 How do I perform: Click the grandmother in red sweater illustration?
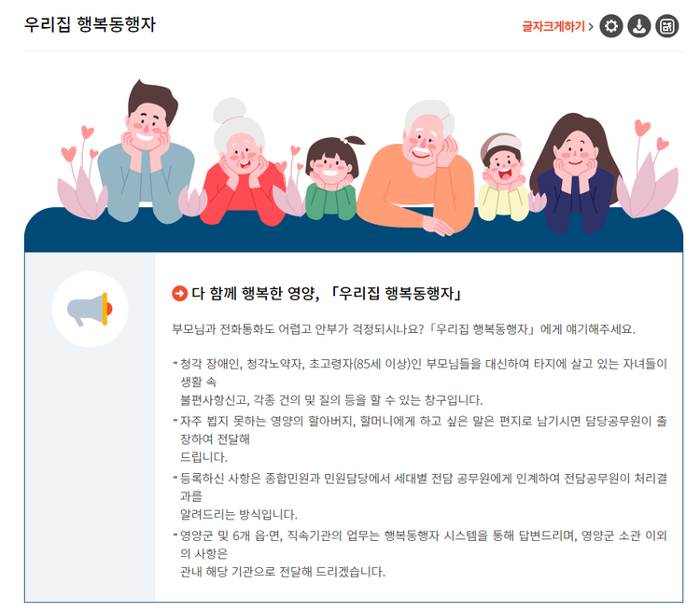(241, 163)
